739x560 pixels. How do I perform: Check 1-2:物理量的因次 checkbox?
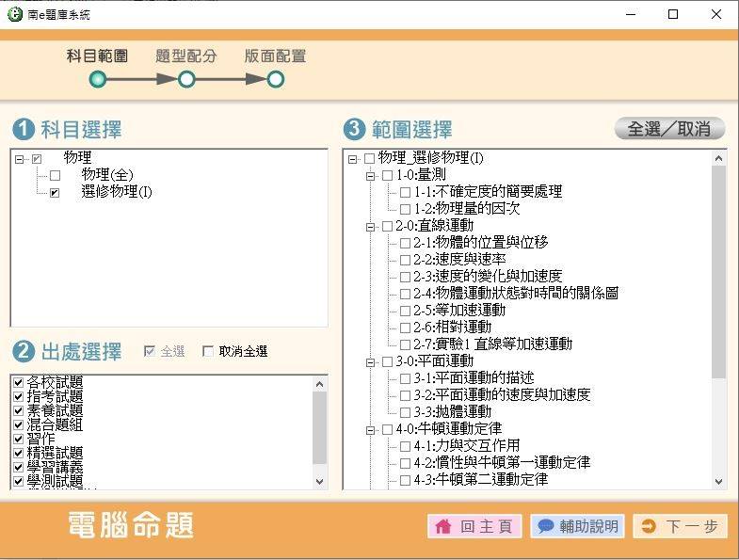click(406, 209)
